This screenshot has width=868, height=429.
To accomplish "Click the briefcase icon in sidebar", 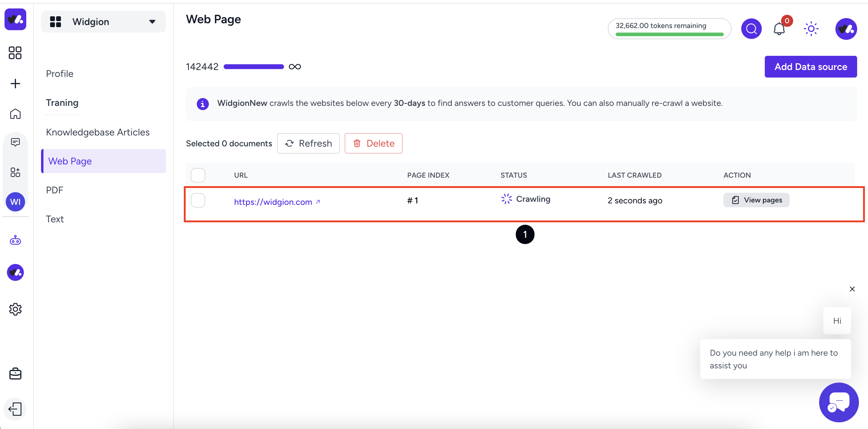I will (x=15, y=373).
